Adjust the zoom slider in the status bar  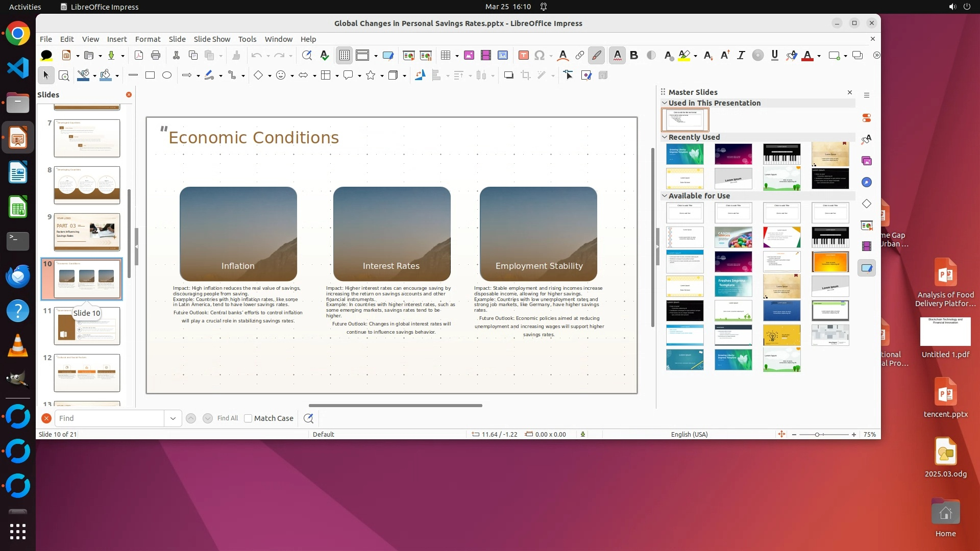[x=817, y=435]
